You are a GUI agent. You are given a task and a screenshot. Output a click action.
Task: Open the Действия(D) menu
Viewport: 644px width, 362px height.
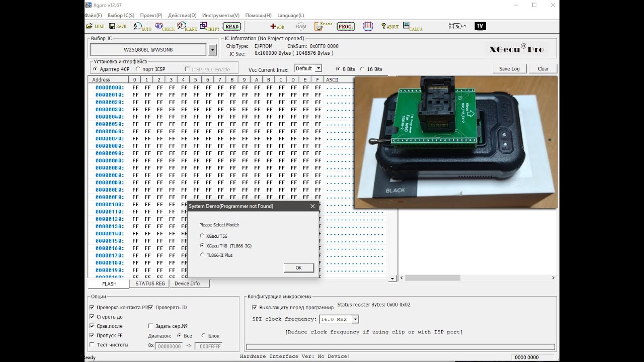(182, 16)
